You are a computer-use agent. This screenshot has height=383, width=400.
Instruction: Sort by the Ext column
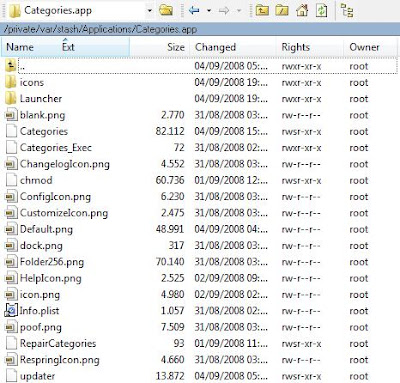tap(68, 47)
